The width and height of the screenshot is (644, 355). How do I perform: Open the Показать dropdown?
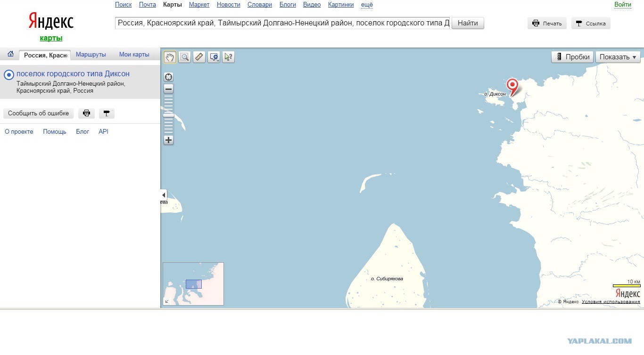tap(618, 57)
